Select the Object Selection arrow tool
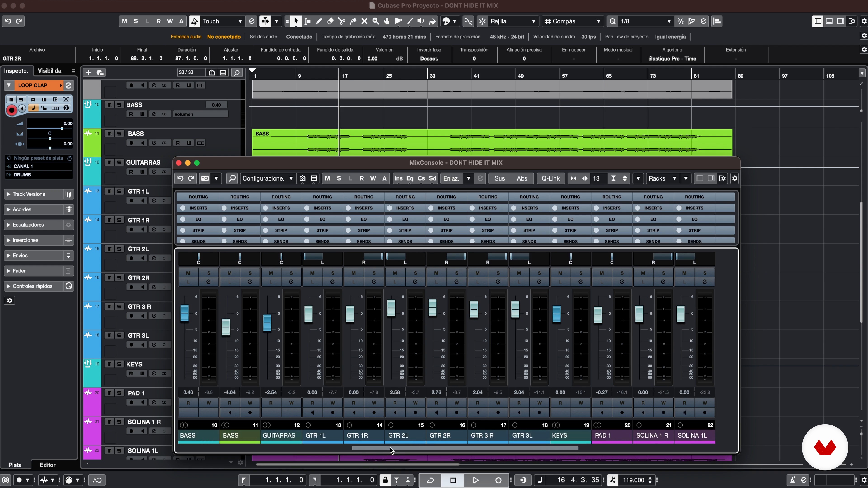Viewport: 868px width, 488px height. (296, 21)
